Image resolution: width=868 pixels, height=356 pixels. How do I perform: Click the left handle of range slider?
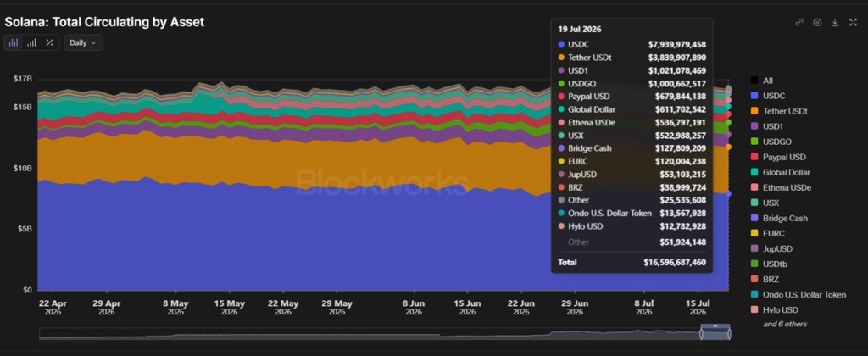click(702, 334)
